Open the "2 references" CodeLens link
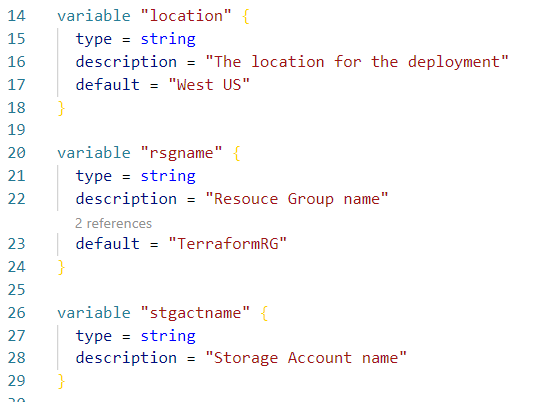This screenshot has width=533, height=402. tap(113, 223)
